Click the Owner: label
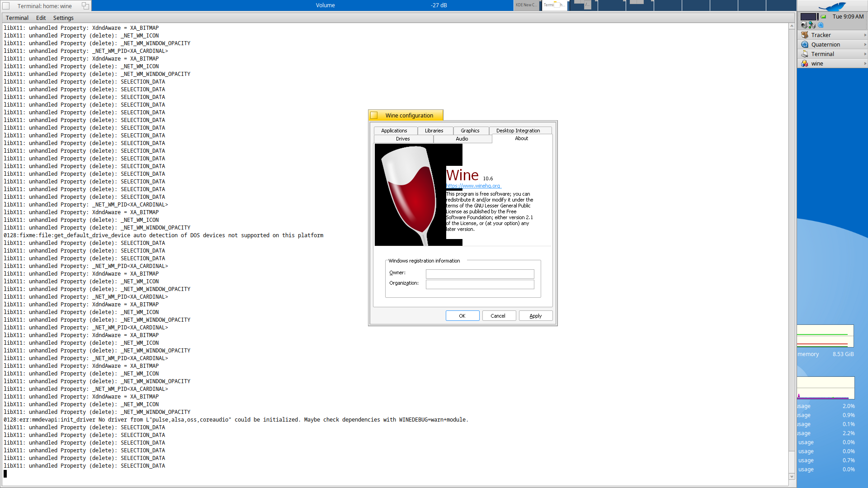The height and width of the screenshot is (488, 868). click(x=397, y=273)
